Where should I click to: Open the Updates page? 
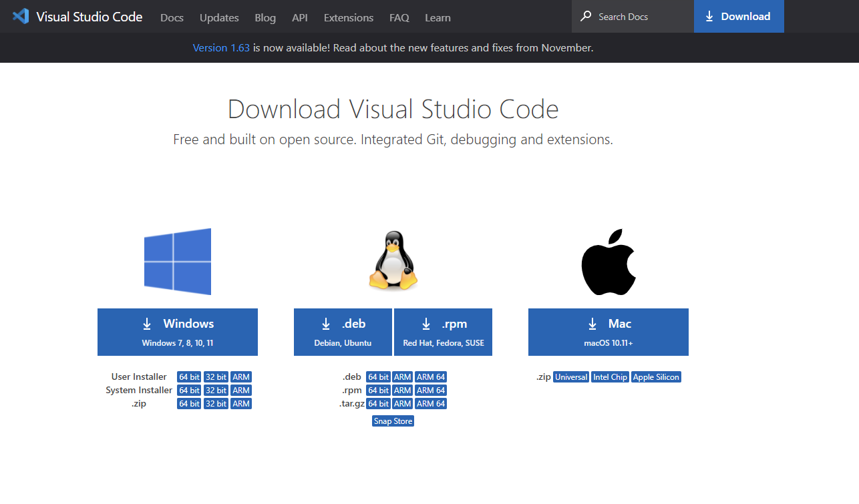[219, 17]
